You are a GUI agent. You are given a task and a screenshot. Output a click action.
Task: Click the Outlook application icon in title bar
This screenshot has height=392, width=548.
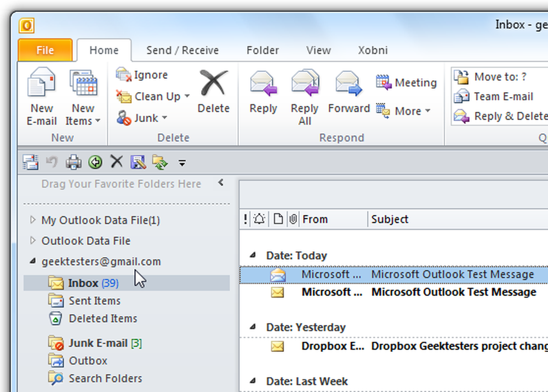26,26
